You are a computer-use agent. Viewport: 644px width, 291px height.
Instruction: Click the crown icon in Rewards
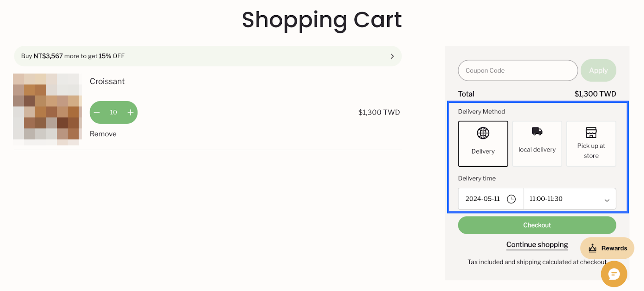pos(592,248)
